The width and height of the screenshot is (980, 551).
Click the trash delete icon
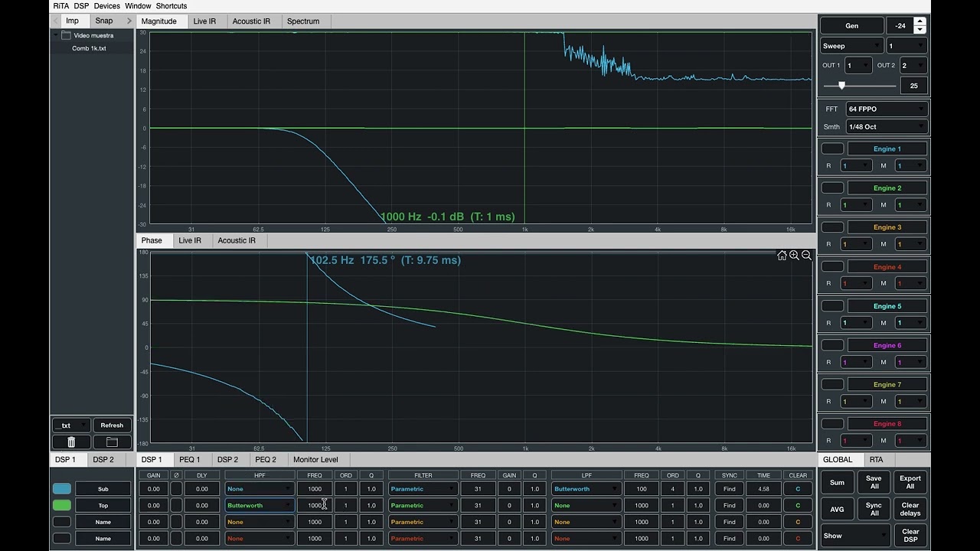[x=71, y=442]
